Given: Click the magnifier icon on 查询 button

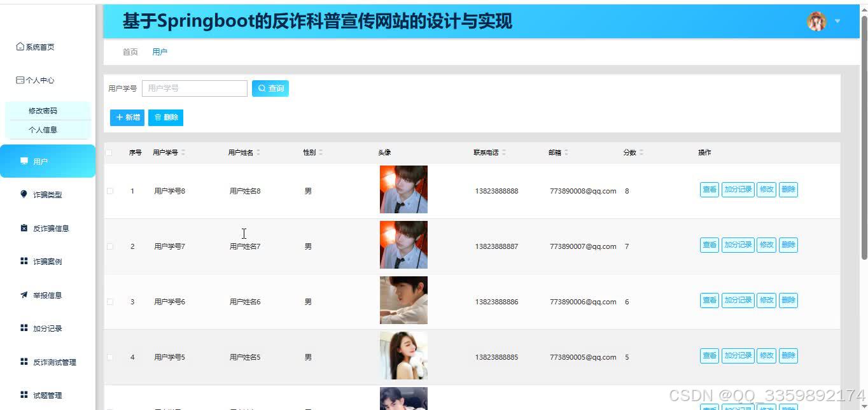Looking at the screenshot, I should pos(262,88).
